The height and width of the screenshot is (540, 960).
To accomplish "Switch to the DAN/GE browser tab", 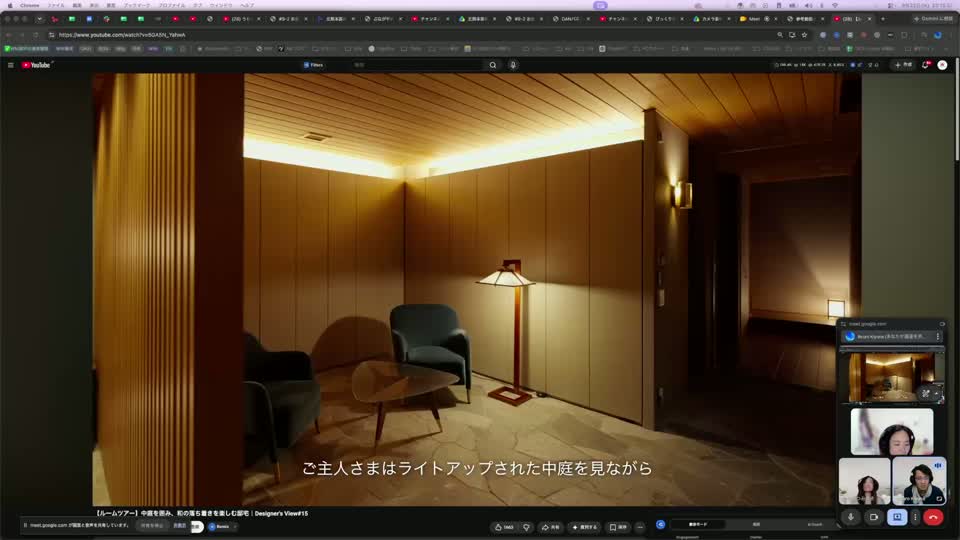I will (x=571, y=19).
